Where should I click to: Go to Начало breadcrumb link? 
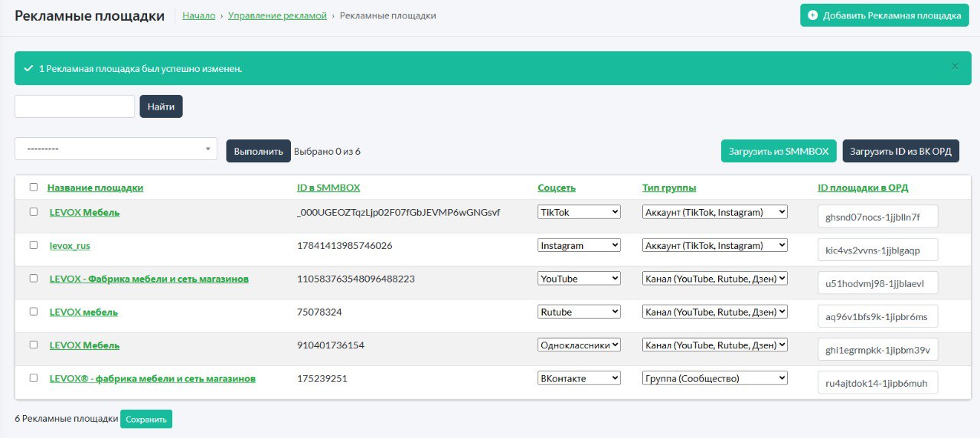click(199, 15)
